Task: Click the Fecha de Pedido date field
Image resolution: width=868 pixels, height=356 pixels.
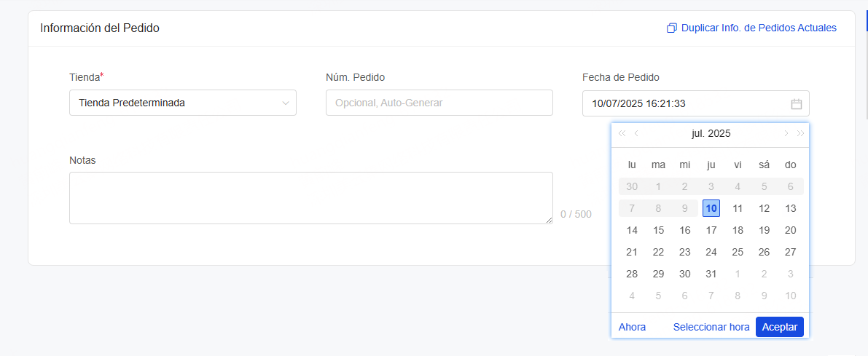Action: [696, 103]
